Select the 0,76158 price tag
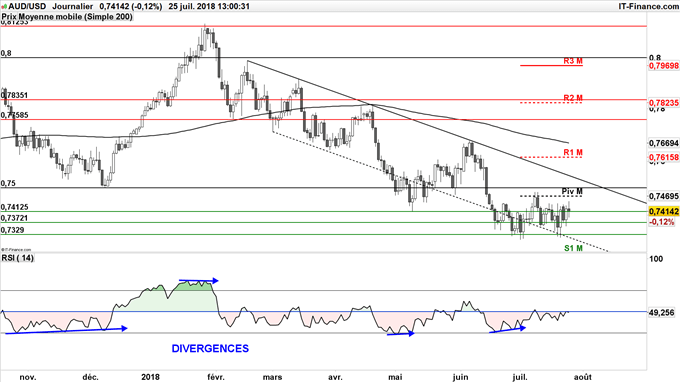Screen dimensions: 680x382 664,157
